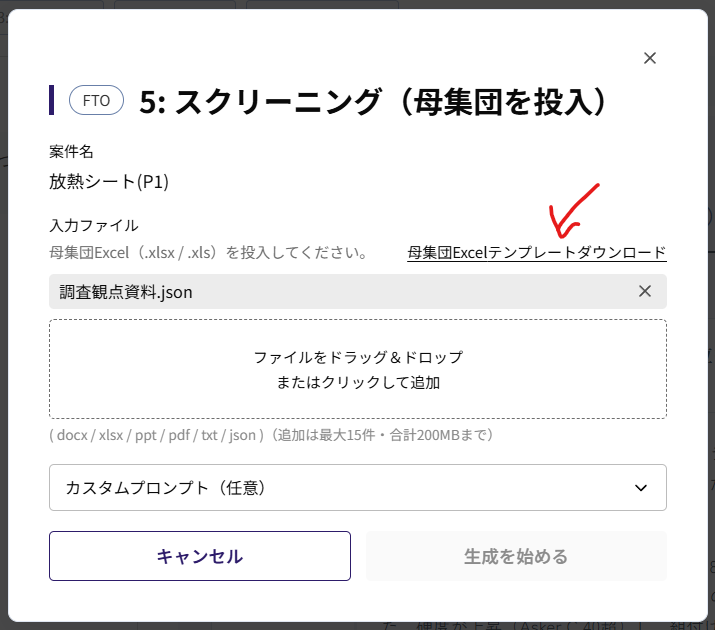The height and width of the screenshot is (630, 715).
Task: Click the FTO badge
Action: coord(96,100)
